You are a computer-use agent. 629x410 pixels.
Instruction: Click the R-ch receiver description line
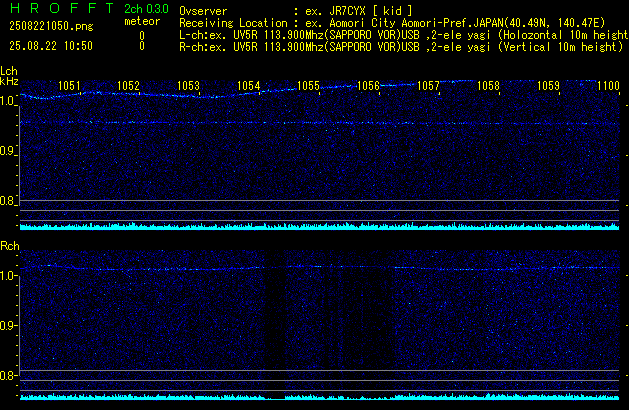pos(401,47)
